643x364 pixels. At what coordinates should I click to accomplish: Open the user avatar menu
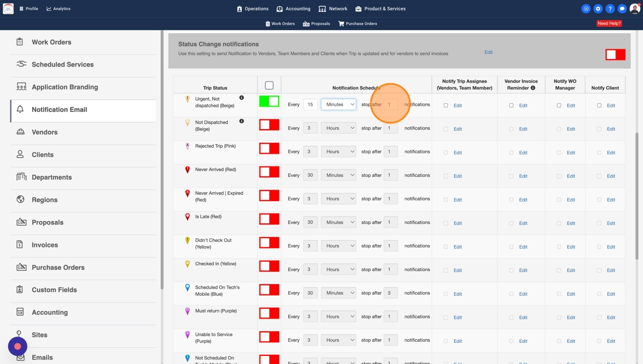pyautogui.click(x=635, y=9)
